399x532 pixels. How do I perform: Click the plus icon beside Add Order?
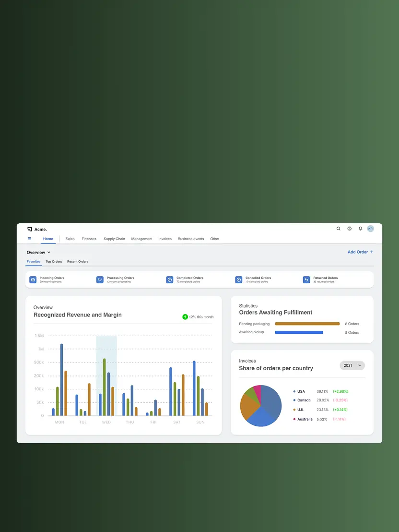(x=372, y=252)
